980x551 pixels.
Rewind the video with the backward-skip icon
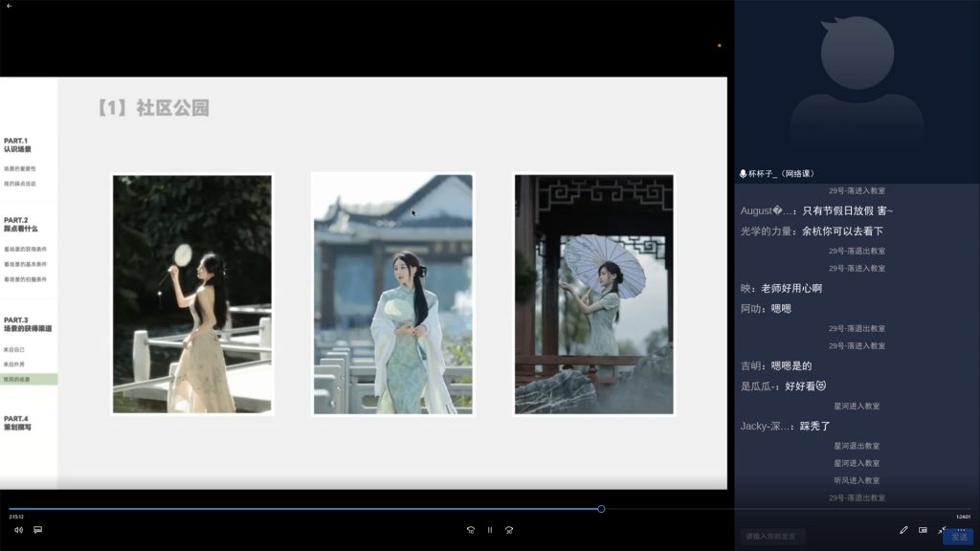coord(470,530)
